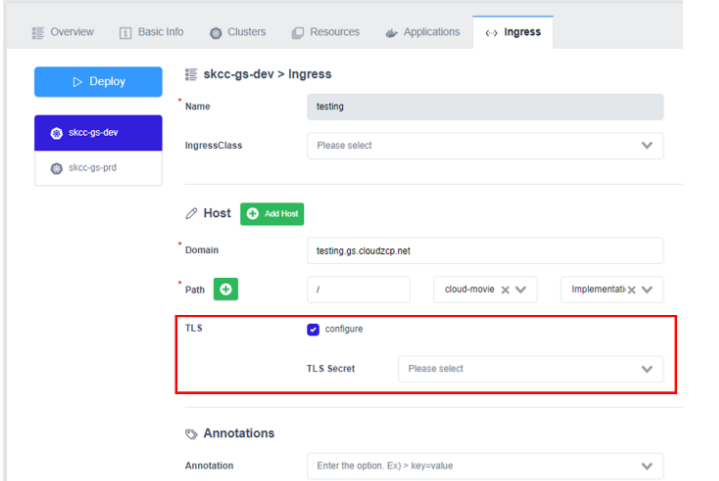Click the pencil icon next to Host
This screenshot has width=719, height=481.
191,214
